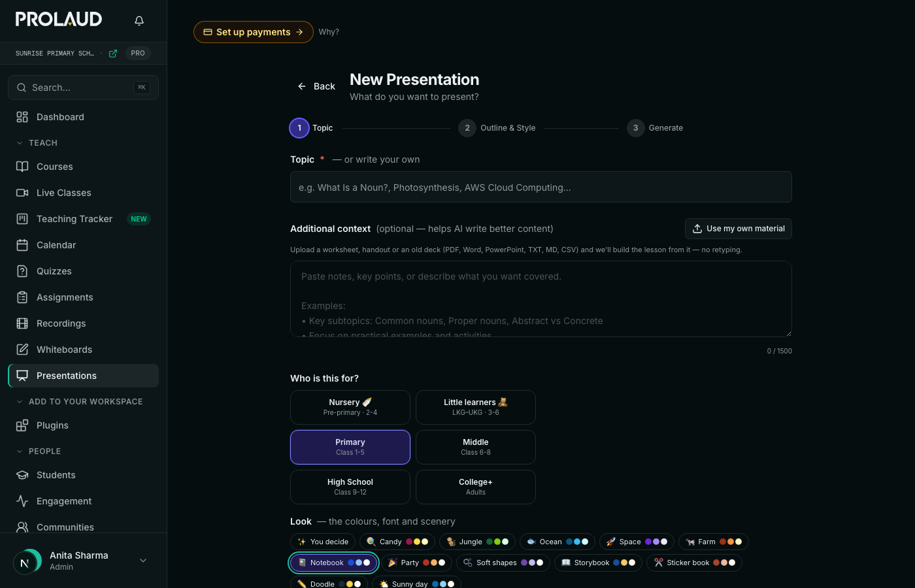Click the Back arrow icon
915x588 pixels.
[x=302, y=86]
